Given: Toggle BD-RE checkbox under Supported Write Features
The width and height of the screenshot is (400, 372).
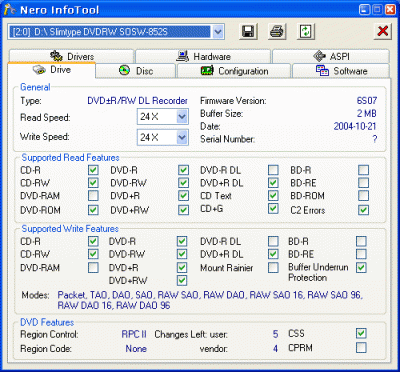Looking at the screenshot, I should click(x=361, y=254).
